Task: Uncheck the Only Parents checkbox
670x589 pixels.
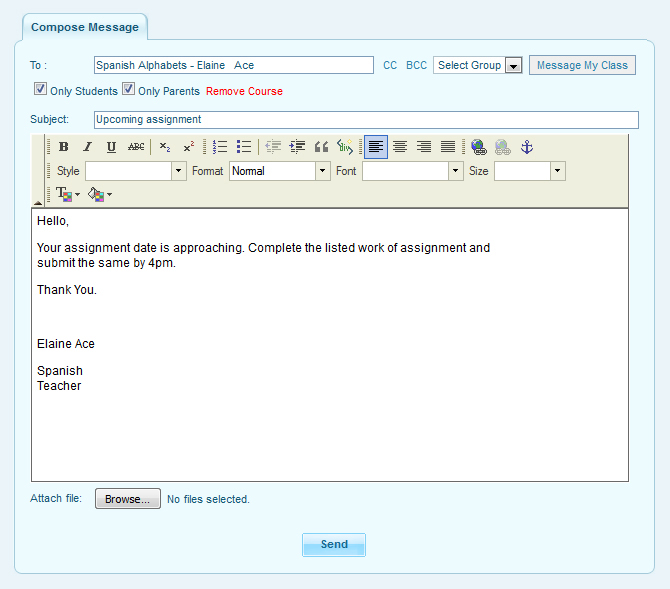Action: [x=128, y=90]
